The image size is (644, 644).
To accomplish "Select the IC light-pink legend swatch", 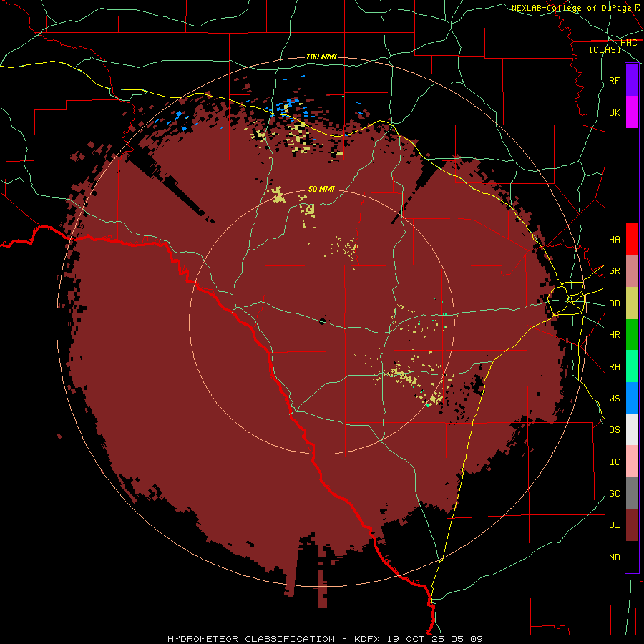I will (x=632, y=462).
